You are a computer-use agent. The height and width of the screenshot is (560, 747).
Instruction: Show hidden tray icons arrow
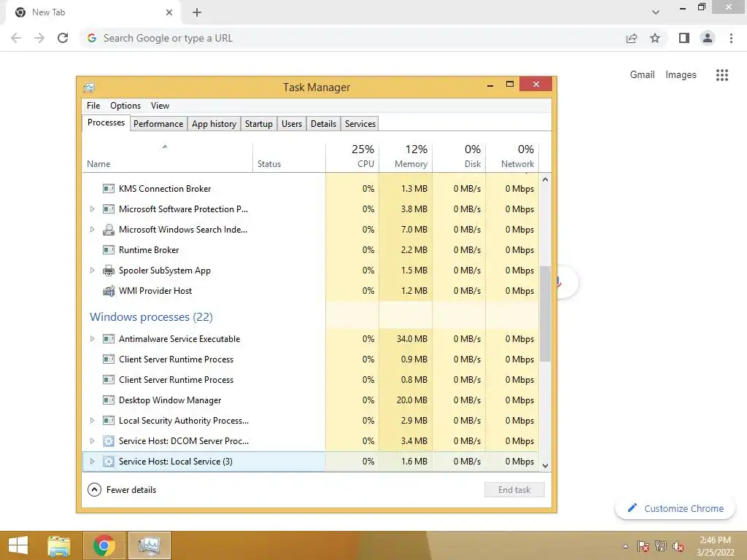[625, 547]
